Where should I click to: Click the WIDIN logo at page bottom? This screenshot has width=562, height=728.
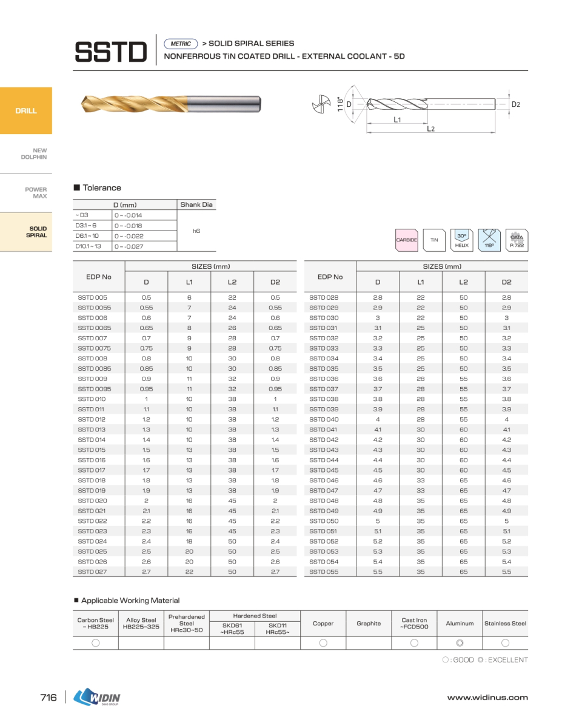point(97,698)
